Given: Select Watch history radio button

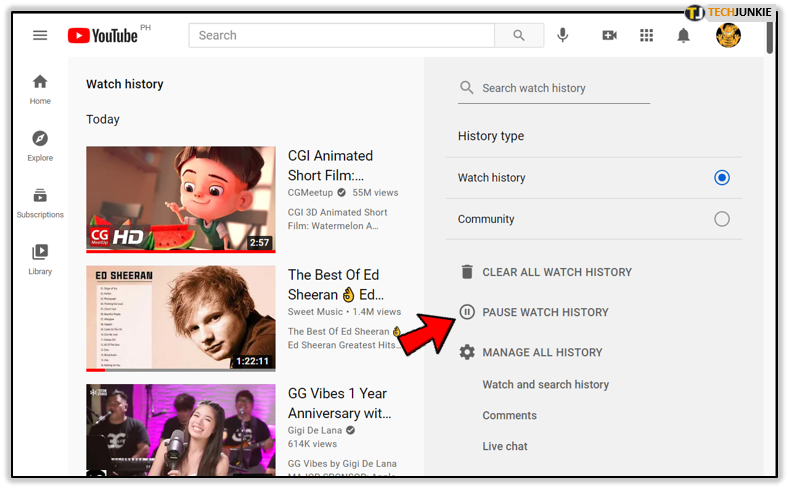Looking at the screenshot, I should [x=722, y=178].
